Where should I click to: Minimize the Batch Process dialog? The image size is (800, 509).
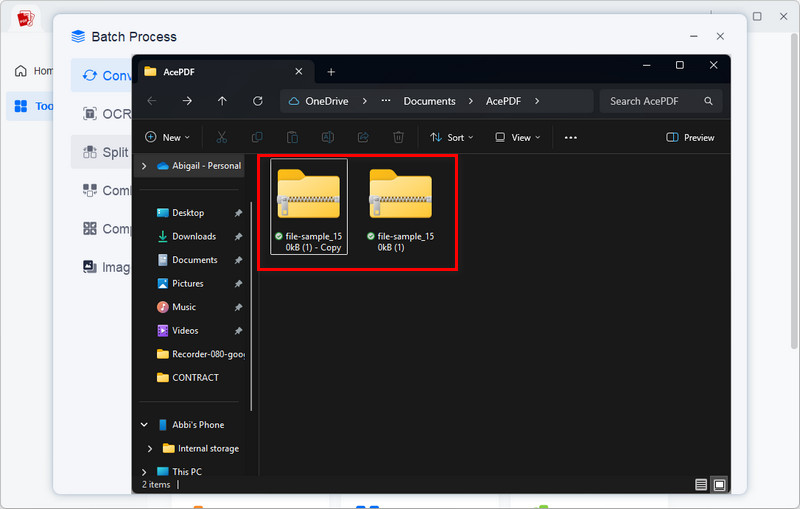(x=693, y=36)
